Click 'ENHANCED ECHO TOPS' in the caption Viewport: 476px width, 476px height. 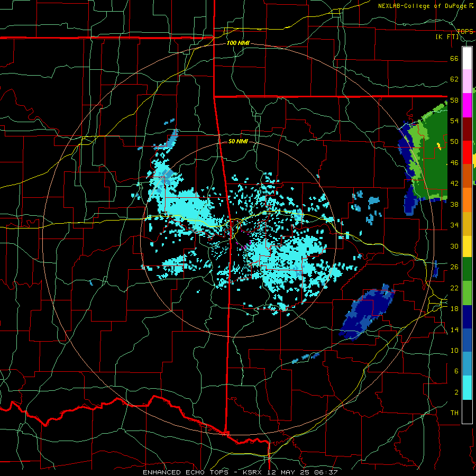point(186,472)
